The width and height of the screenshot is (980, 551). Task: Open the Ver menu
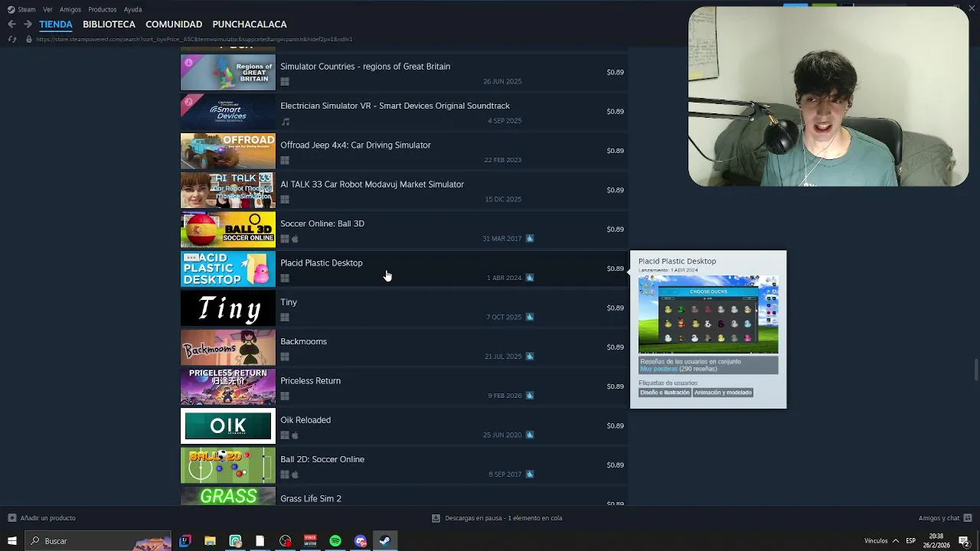pyautogui.click(x=48, y=9)
